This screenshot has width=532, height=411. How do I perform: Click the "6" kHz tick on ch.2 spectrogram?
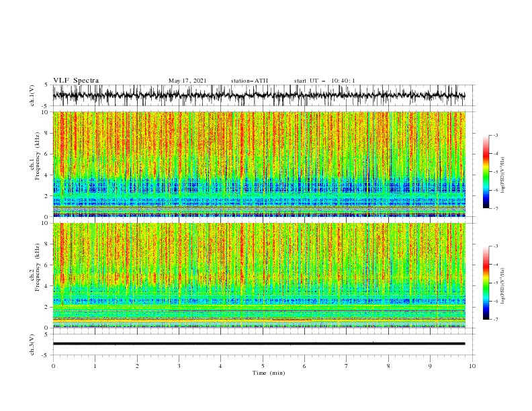click(x=47, y=265)
